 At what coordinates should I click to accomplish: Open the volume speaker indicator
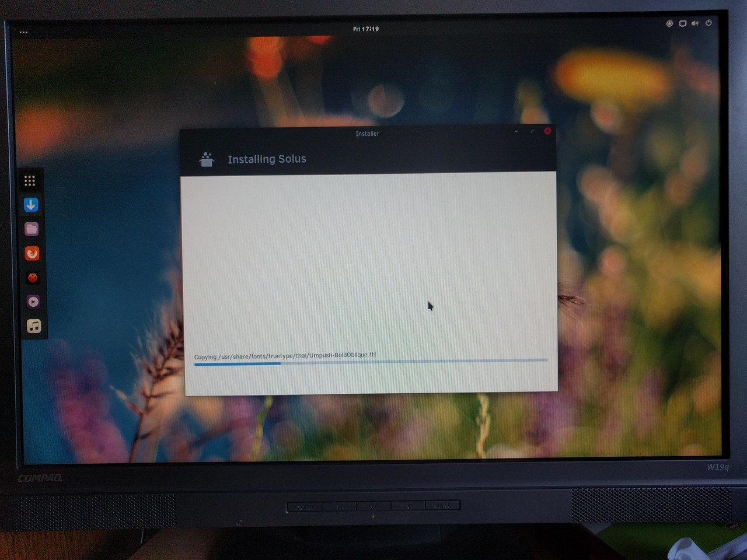coord(695,23)
